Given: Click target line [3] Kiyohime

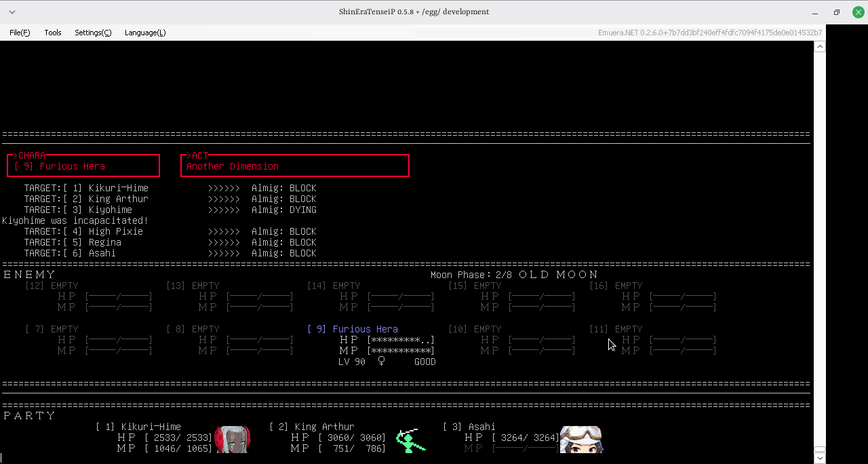Looking at the screenshot, I should click(170, 210).
